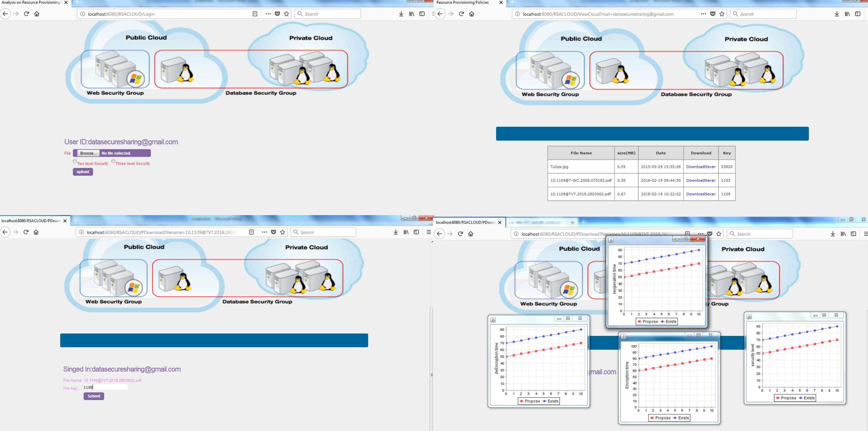Click Submit below the File Key field
Image resolution: width=868 pixels, height=431 pixels.
coord(94,396)
